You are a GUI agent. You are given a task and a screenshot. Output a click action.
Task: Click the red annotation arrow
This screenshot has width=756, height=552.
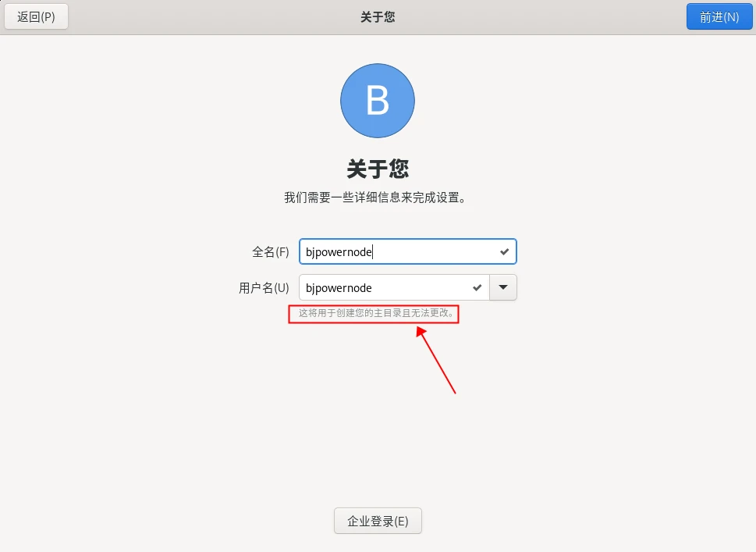tap(436, 360)
